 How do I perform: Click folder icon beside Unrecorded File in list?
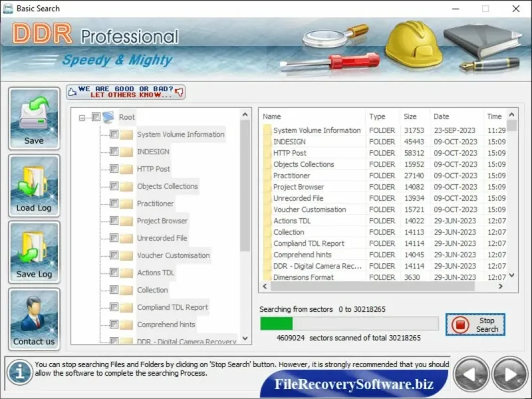pos(267,198)
